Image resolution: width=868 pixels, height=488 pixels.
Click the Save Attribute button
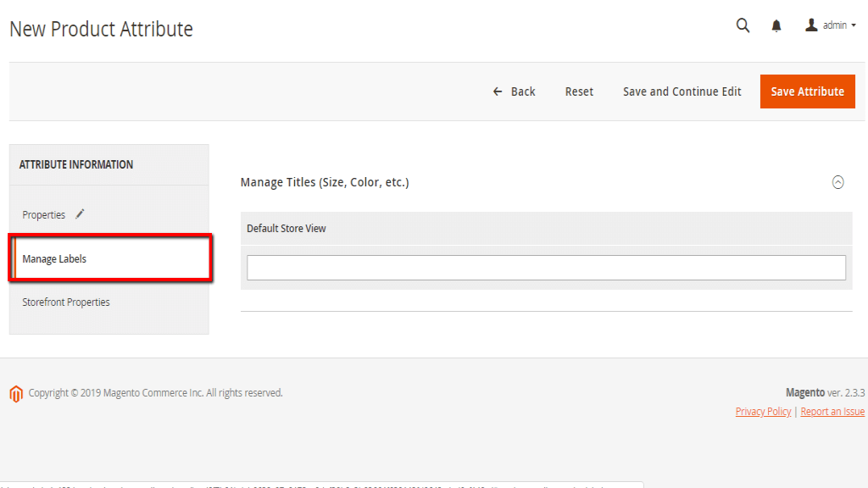[x=807, y=91]
